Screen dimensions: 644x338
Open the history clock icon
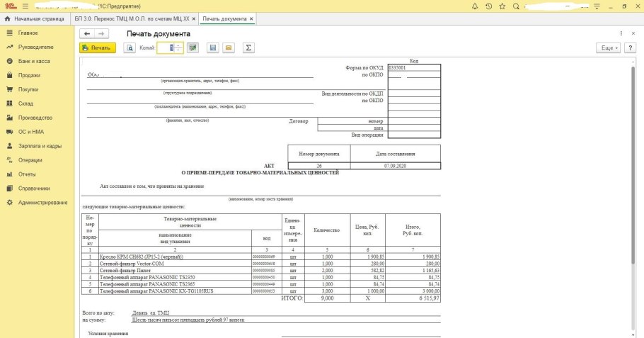click(x=488, y=6)
